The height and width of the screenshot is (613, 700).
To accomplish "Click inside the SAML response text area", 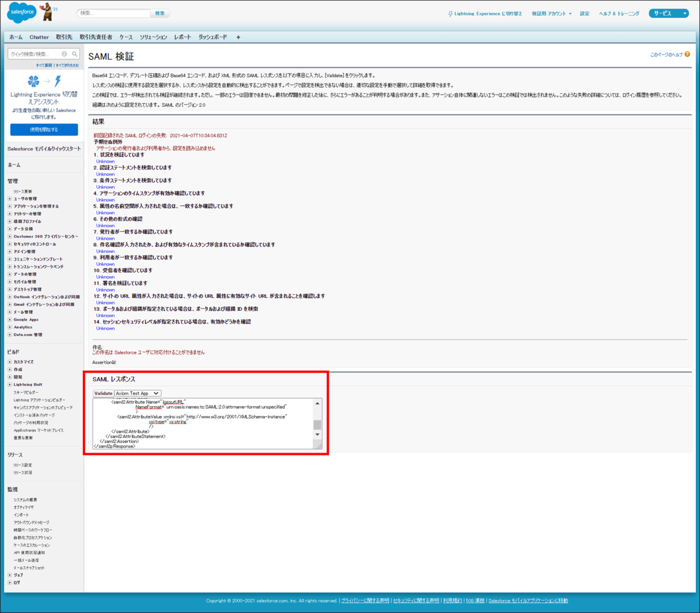I will coord(203,423).
